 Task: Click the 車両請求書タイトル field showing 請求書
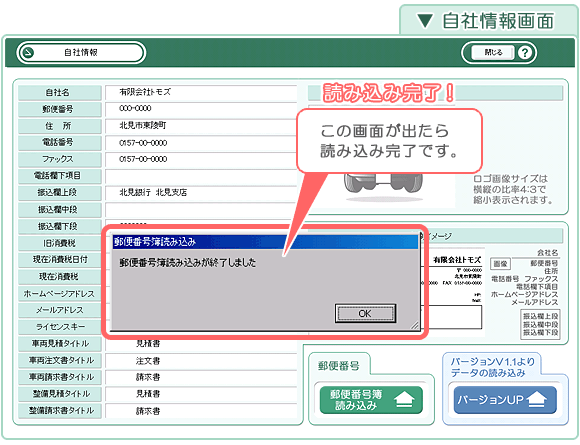pos(201,377)
